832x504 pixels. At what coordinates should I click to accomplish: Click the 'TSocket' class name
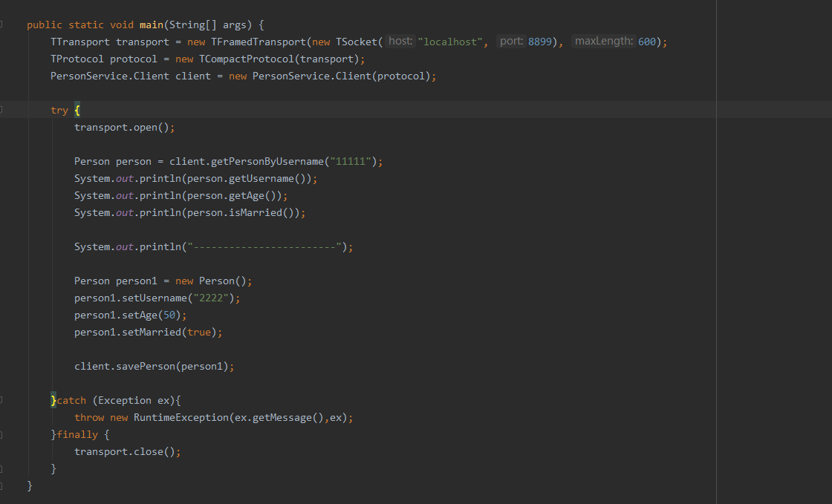[357, 42]
